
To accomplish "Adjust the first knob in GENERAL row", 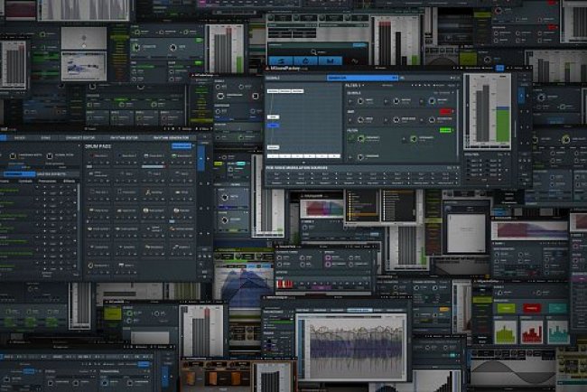I will tap(360, 101).
